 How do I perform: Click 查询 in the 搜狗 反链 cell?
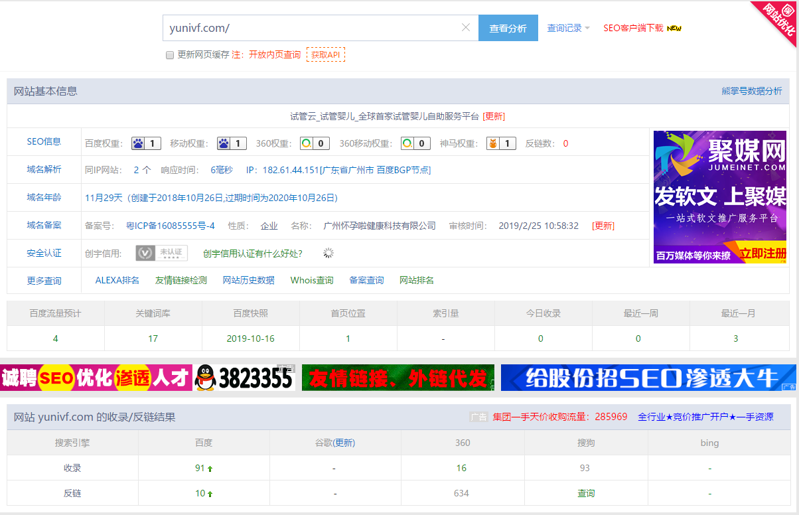pos(586,493)
